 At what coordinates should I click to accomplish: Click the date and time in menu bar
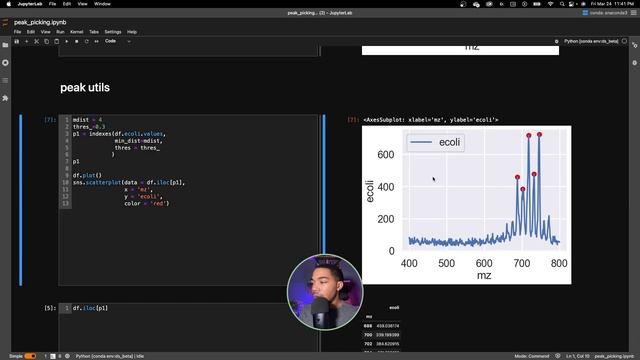(612, 4)
